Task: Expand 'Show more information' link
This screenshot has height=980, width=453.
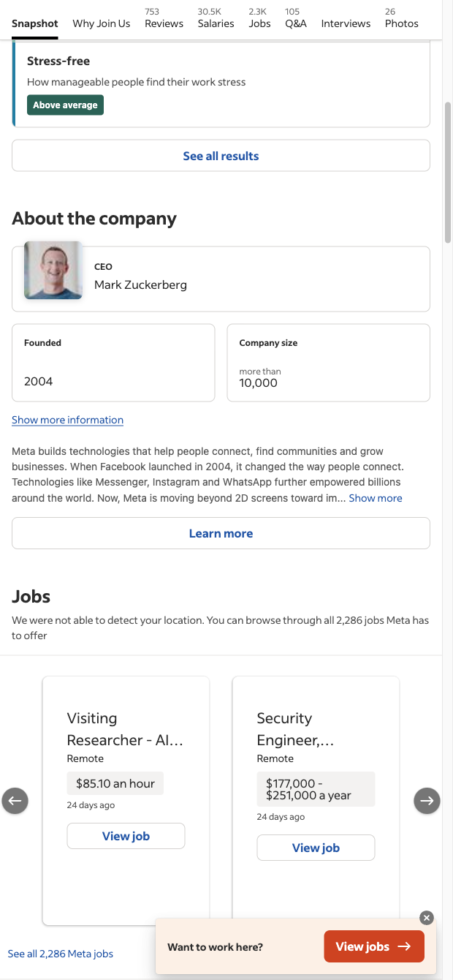Action: (x=67, y=420)
